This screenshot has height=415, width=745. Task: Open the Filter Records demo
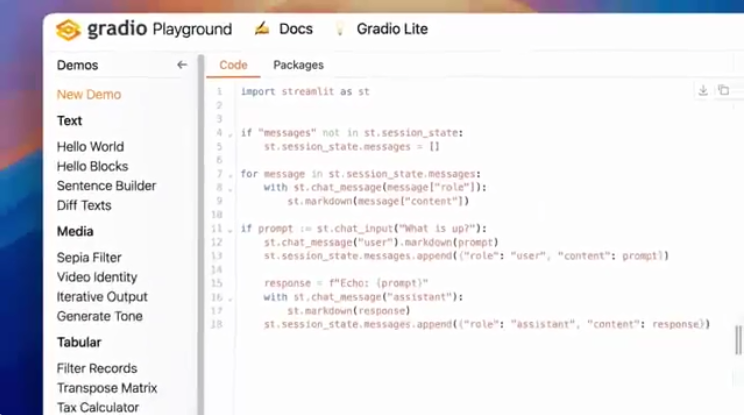pyautogui.click(x=97, y=368)
